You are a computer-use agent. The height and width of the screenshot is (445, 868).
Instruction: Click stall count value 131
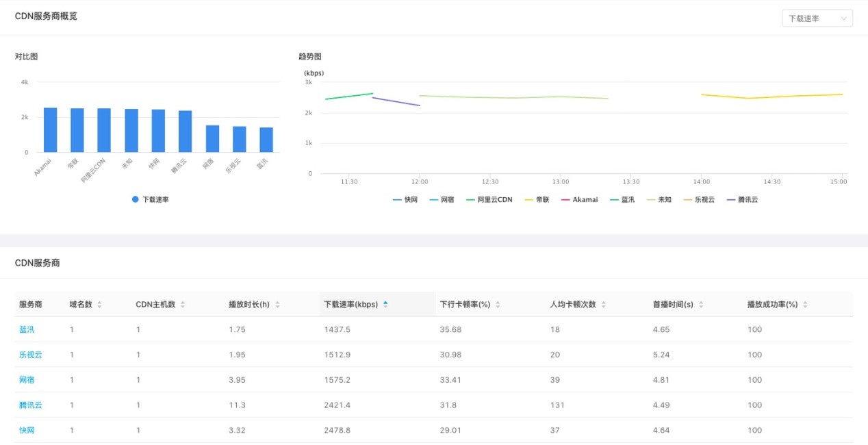(x=557, y=405)
